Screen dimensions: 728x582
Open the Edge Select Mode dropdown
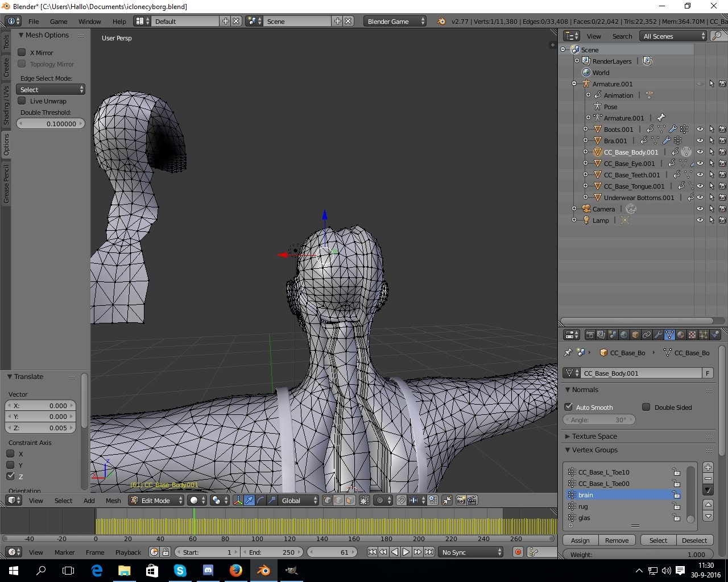[x=51, y=90]
